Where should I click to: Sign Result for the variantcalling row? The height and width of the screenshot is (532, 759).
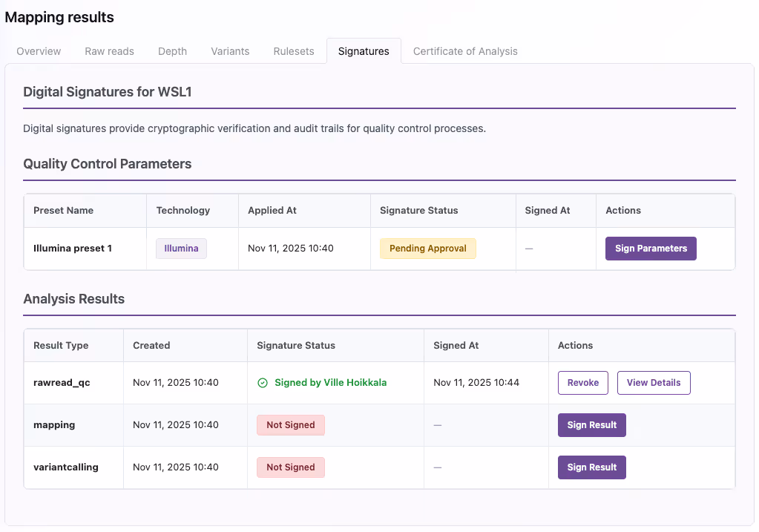pos(591,467)
